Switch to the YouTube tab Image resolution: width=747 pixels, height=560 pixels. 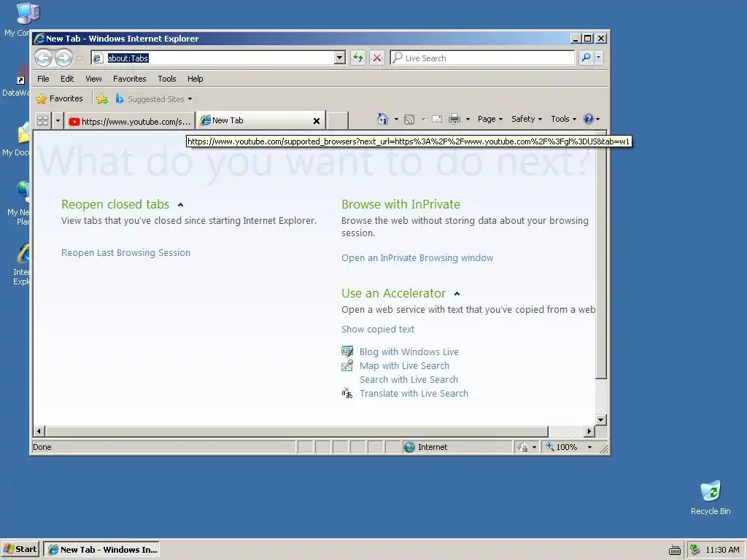tap(130, 122)
